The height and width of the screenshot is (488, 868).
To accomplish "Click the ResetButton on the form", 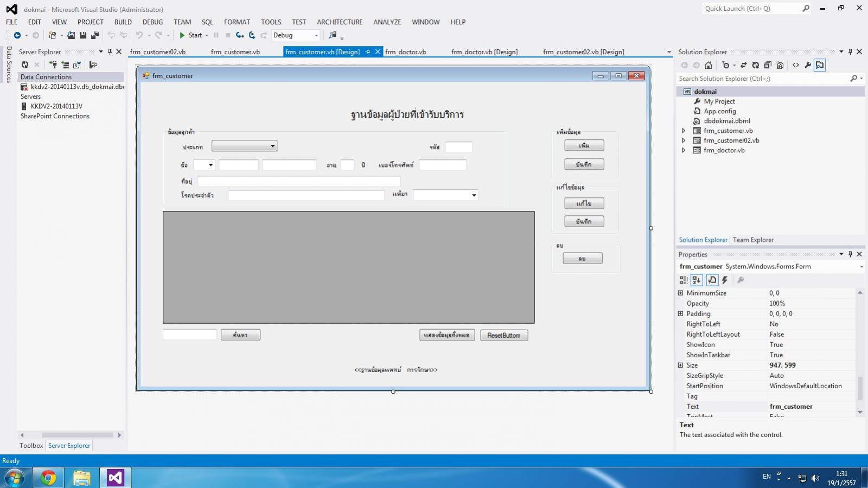I will 503,336.
